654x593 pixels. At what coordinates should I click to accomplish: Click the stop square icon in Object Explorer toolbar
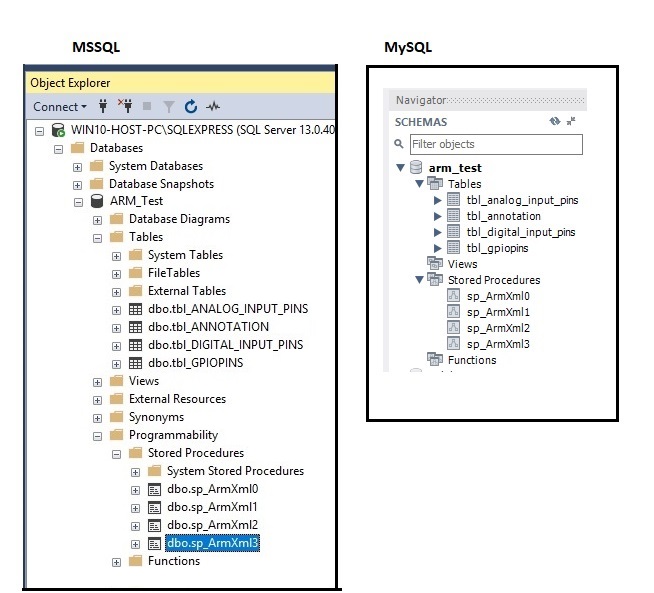147,106
